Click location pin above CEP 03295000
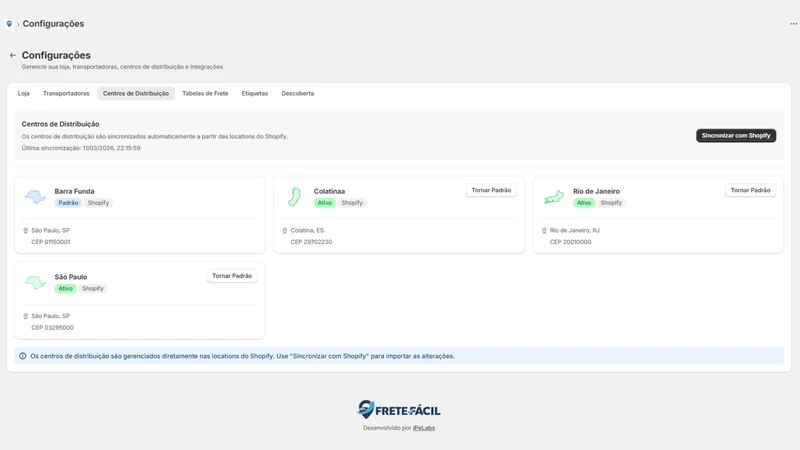The height and width of the screenshot is (450, 800). (26, 316)
